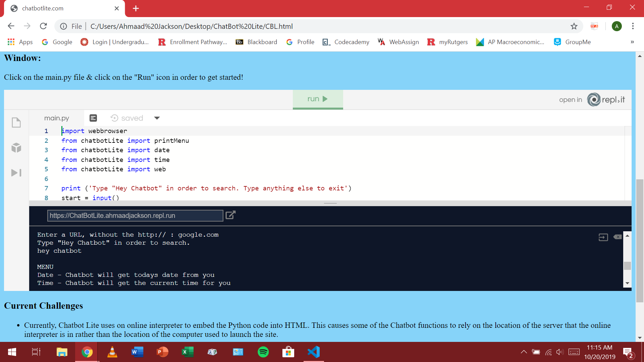Click the run button in repl embed

pos(317,99)
